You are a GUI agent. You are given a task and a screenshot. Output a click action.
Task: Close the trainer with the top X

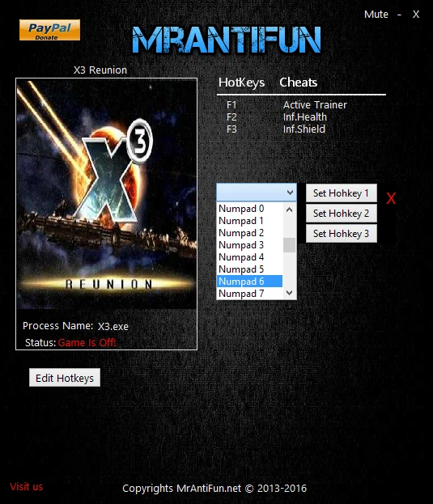[x=416, y=14]
